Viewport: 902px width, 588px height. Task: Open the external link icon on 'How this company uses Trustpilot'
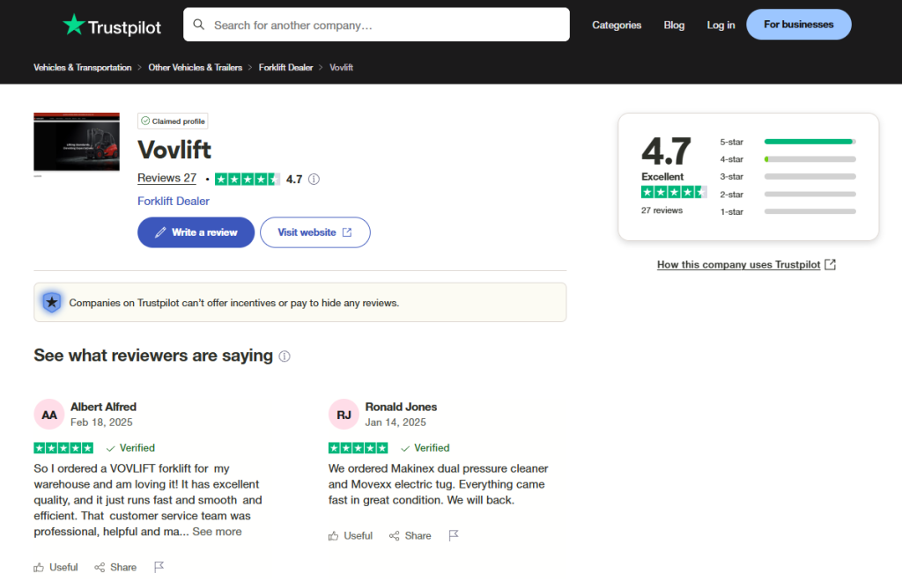(x=829, y=264)
